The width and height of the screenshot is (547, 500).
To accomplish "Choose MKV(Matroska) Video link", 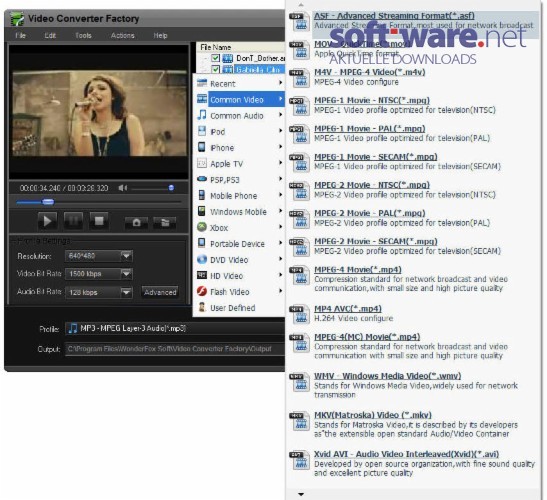I will coord(373,415).
